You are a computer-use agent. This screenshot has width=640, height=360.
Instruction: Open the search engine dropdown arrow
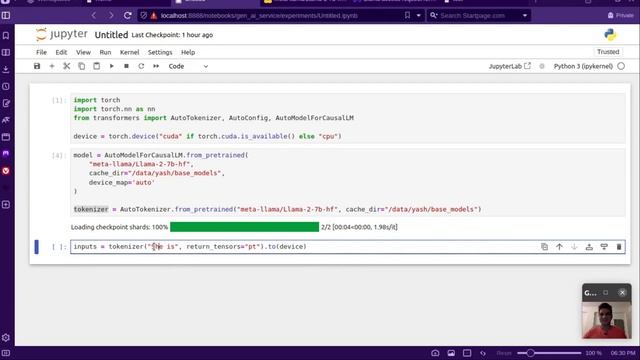524,16
